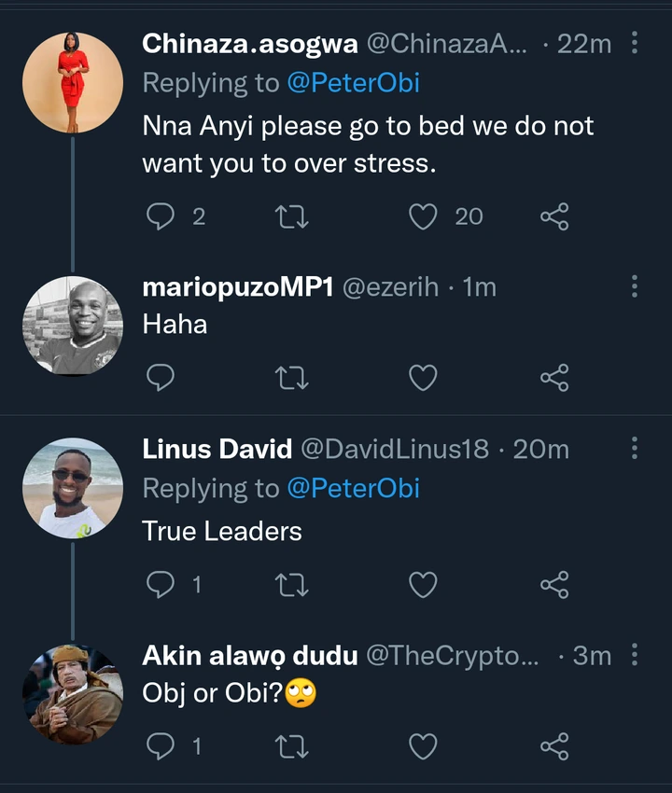Share Akin alawọ dudu's tweet

pos(554,745)
